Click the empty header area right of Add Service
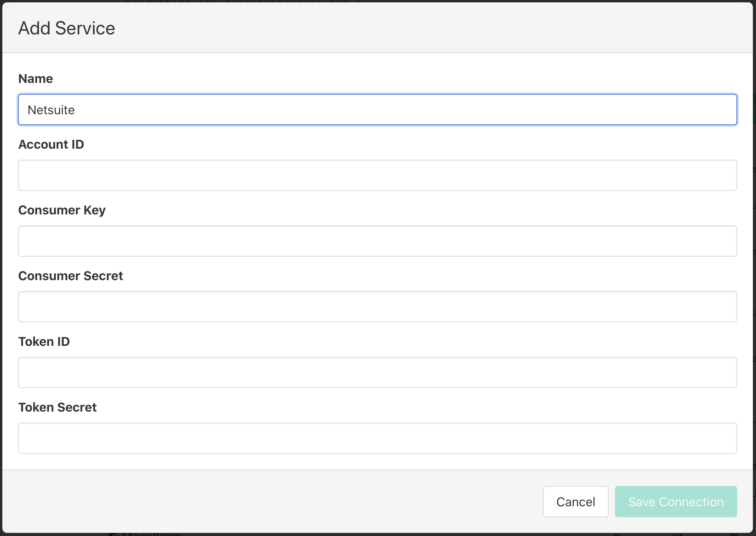The width and height of the screenshot is (756, 536). [430, 28]
